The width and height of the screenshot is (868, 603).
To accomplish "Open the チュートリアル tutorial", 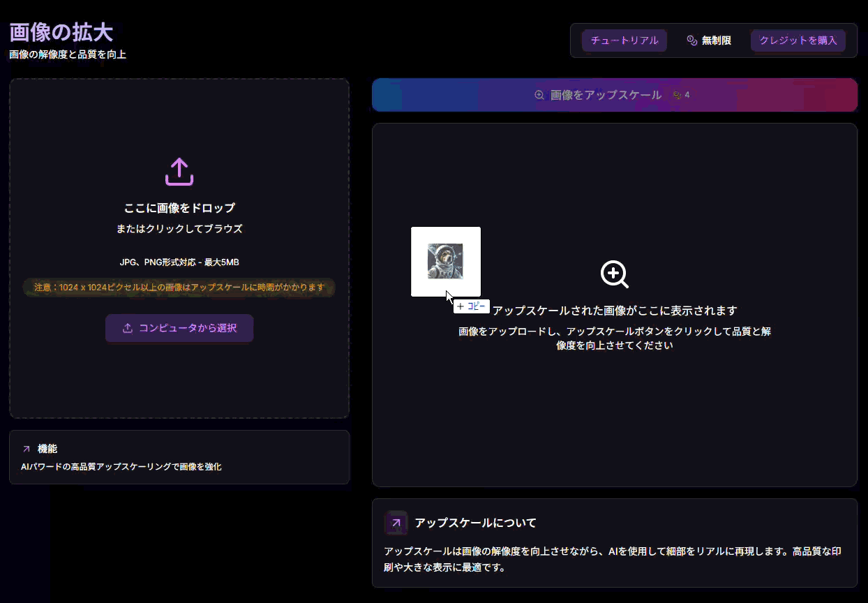I will 624,40.
